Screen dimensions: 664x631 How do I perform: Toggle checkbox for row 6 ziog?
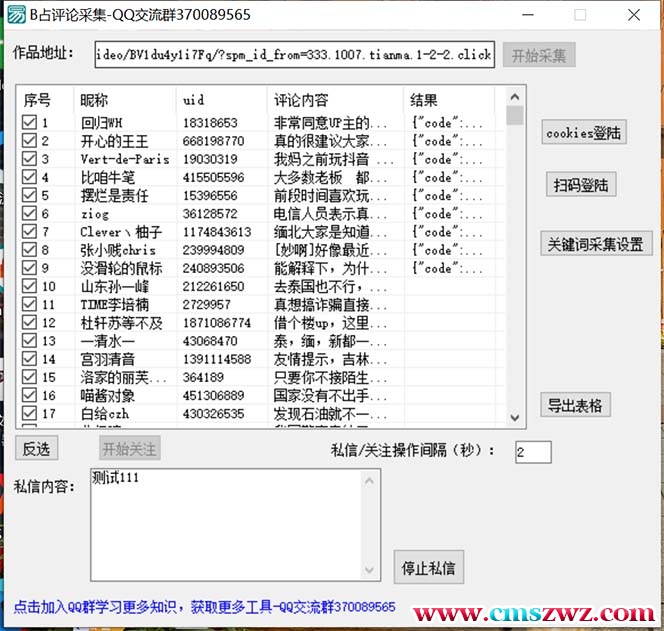click(29, 213)
